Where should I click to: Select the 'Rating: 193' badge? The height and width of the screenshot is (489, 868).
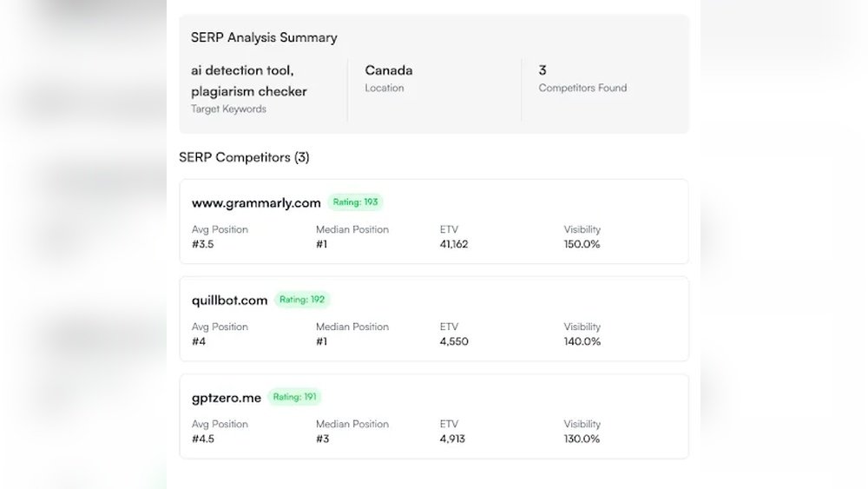(x=355, y=202)
